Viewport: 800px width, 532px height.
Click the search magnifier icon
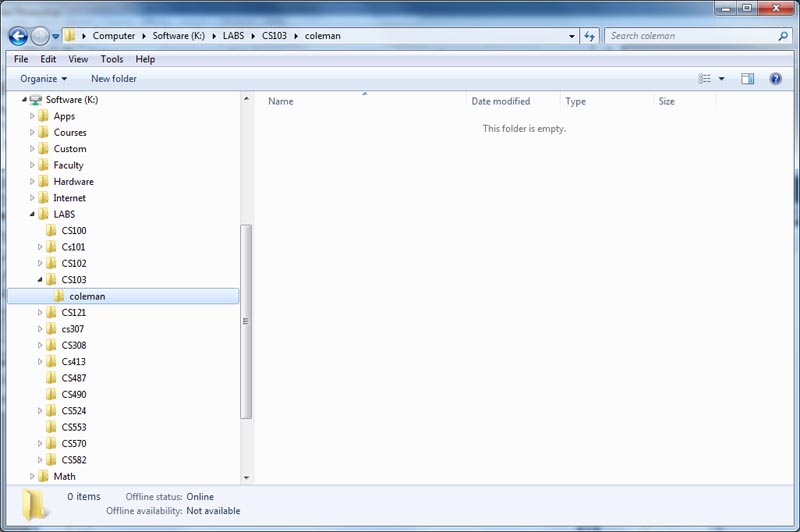pyautogui.click(x=783, y=36)
